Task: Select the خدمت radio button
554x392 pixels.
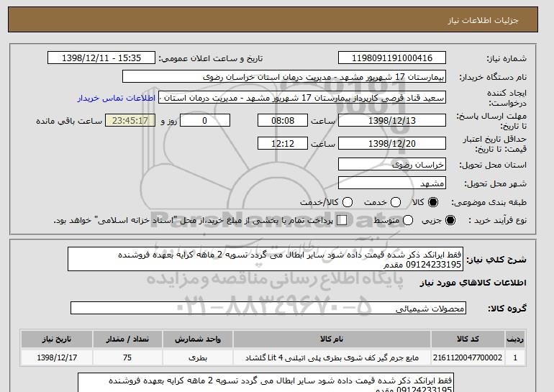Action: pyautogui.click(x=396, y=202)
